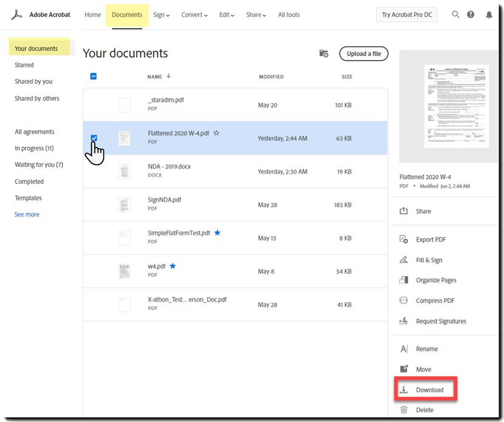Click the Flattened 2020 W-4.pdf row thumbnail

point(124,138)
